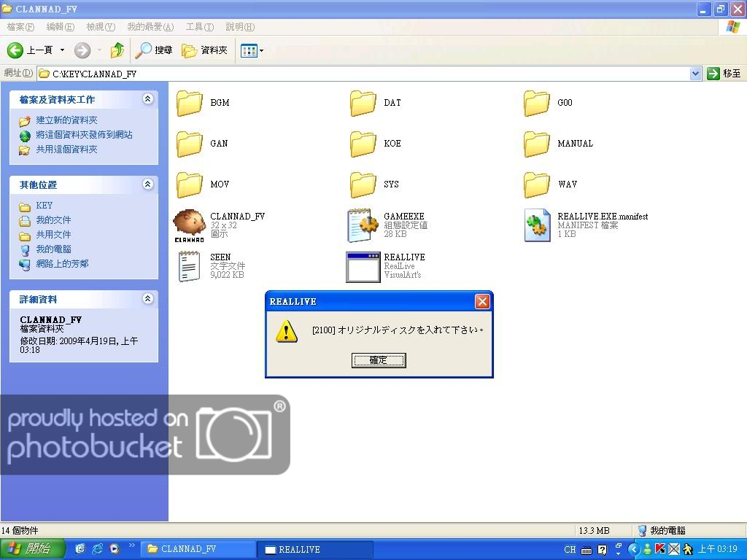Select the MOV folder
Image resolution: width=747 pixels, height=560 pixels.
coord(203,184)
